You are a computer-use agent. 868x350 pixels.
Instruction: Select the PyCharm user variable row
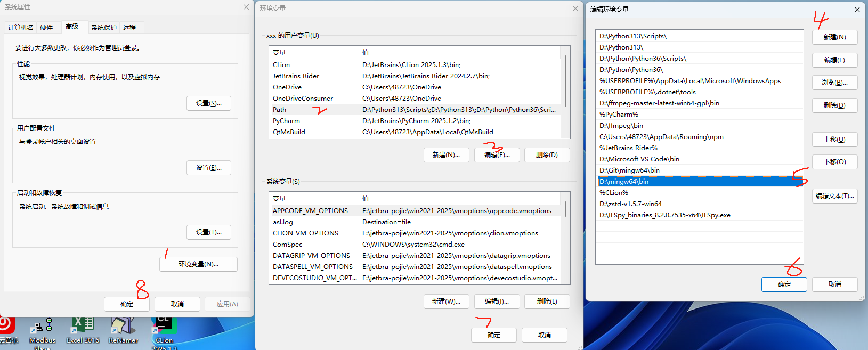point(415,121)
